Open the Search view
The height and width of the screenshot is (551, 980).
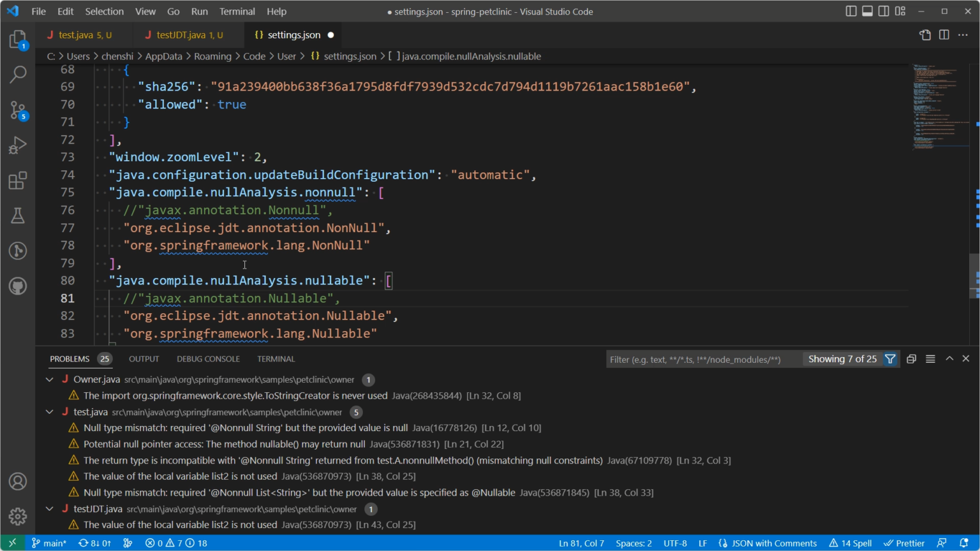[17, 75]
